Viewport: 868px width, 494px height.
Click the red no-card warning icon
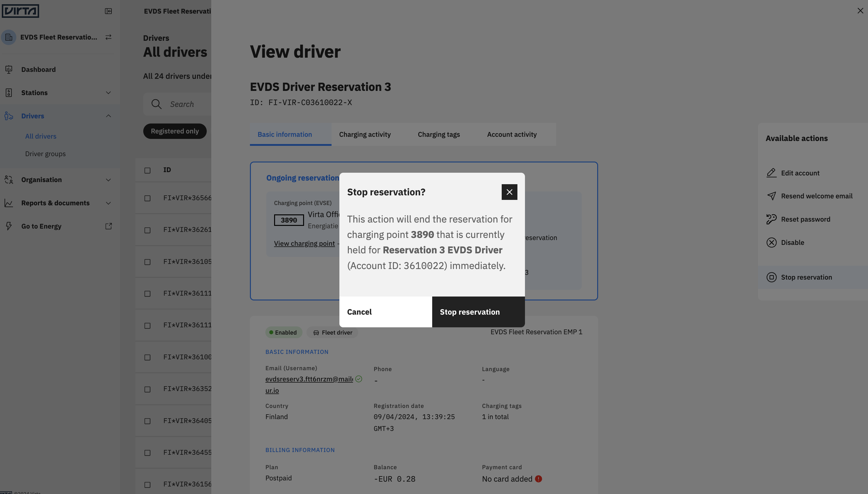pyautogui.click(x=539, y=479)
